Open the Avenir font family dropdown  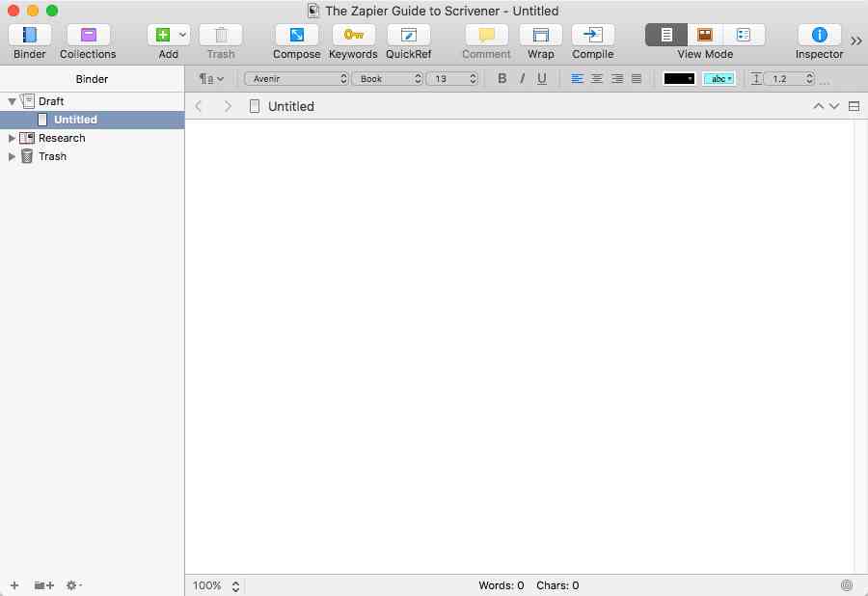pos(296,78)
